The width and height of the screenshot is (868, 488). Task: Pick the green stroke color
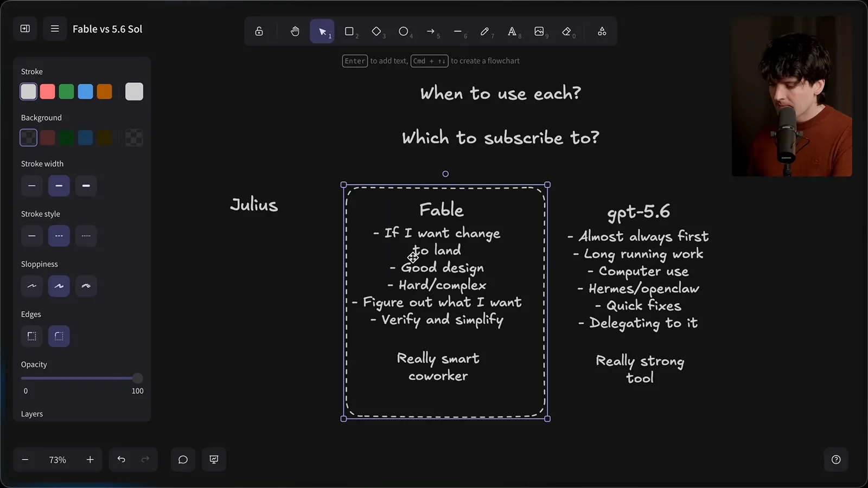[x=67, y=92]
